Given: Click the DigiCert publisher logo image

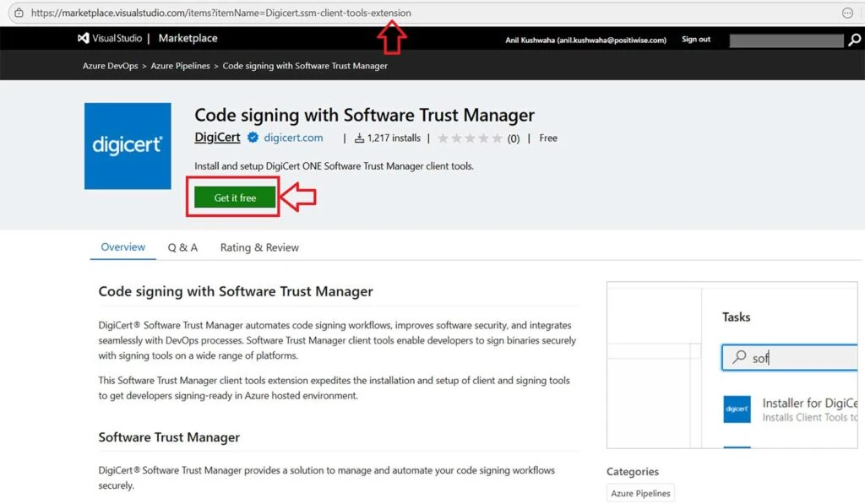Looking at the screenshot, I should (x=128, y=146).
